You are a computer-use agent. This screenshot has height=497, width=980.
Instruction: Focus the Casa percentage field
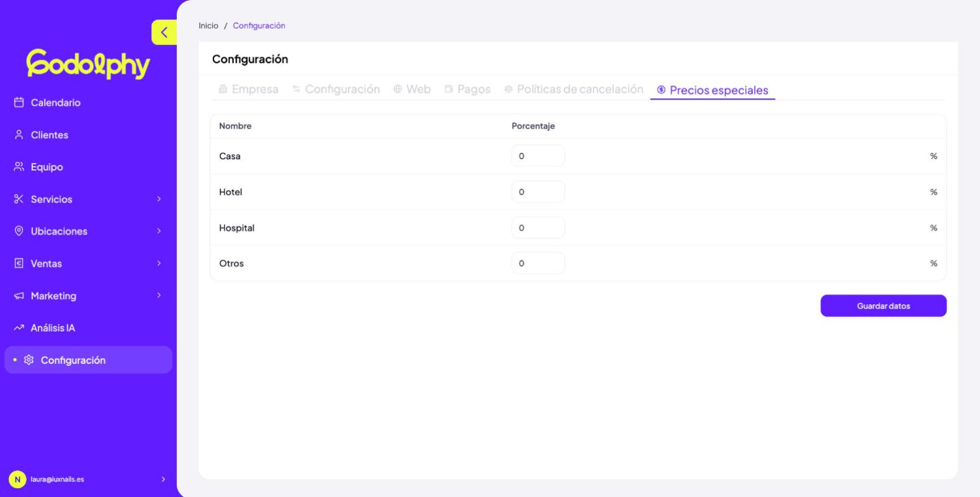(538, 156)
